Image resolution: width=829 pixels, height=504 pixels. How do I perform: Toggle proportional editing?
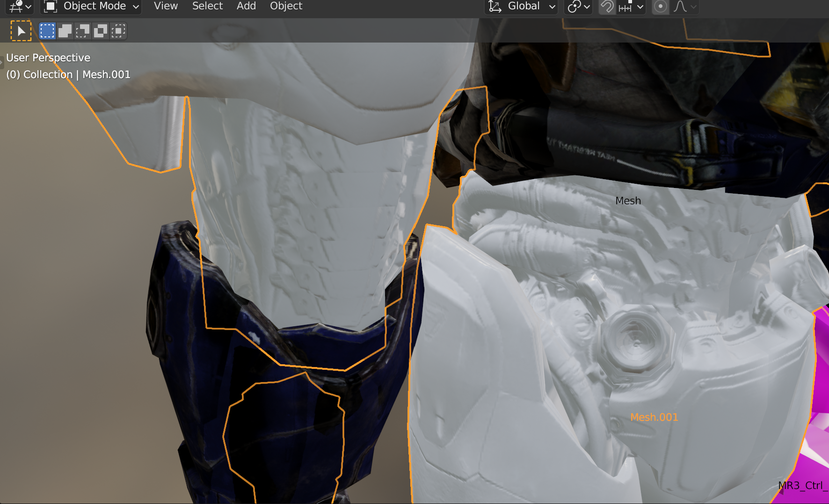pos(660,7)
